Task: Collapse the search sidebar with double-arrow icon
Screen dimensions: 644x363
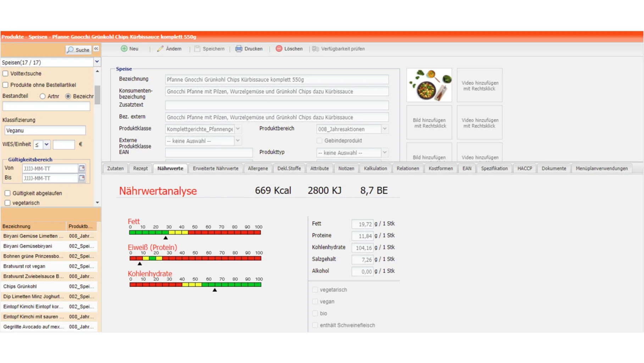Action: pyautogui.click(x=96, y=49)
